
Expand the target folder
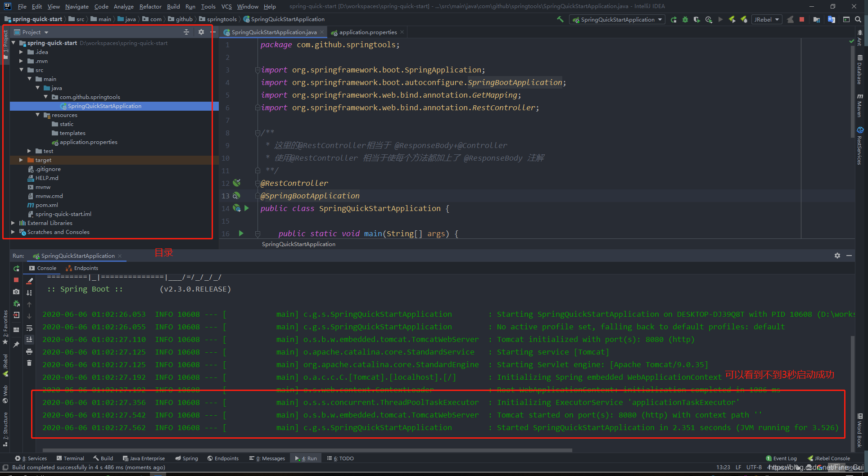[x=21, y=160]
